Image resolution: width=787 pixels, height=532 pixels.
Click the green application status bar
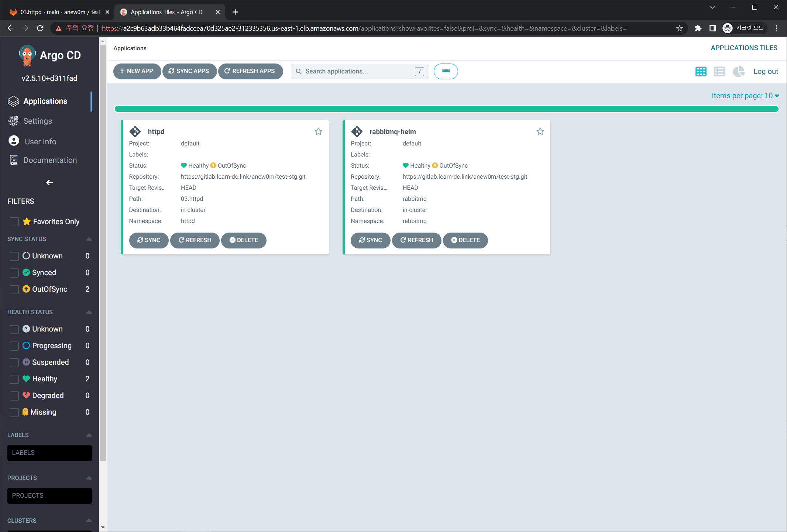(446, 109)
